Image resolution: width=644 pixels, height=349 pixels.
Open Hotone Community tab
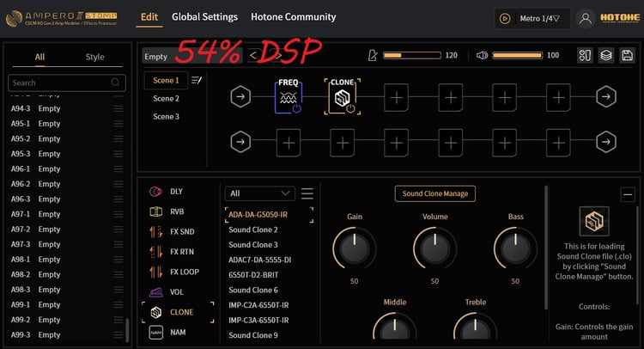[294, 17]
